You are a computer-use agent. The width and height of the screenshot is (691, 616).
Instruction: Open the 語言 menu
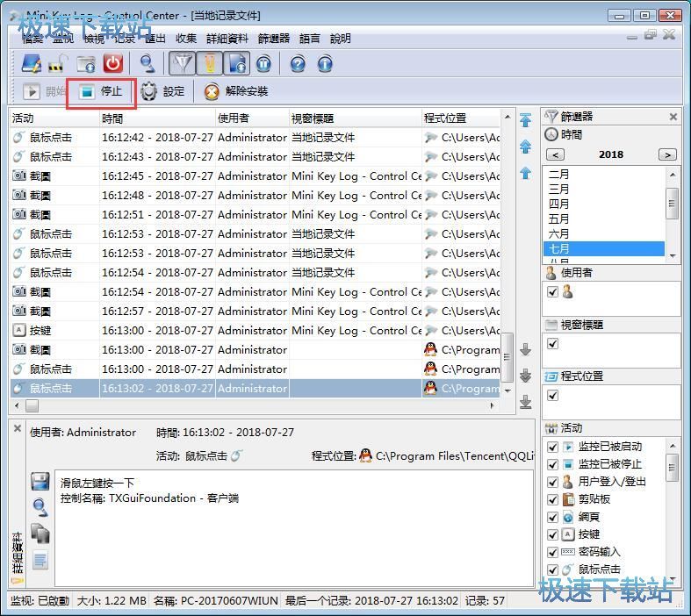point(310,39)
